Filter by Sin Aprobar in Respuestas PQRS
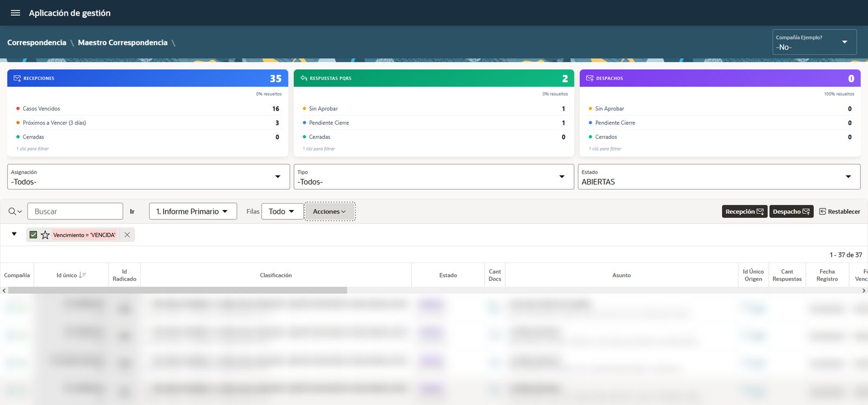 click(434, 109)
